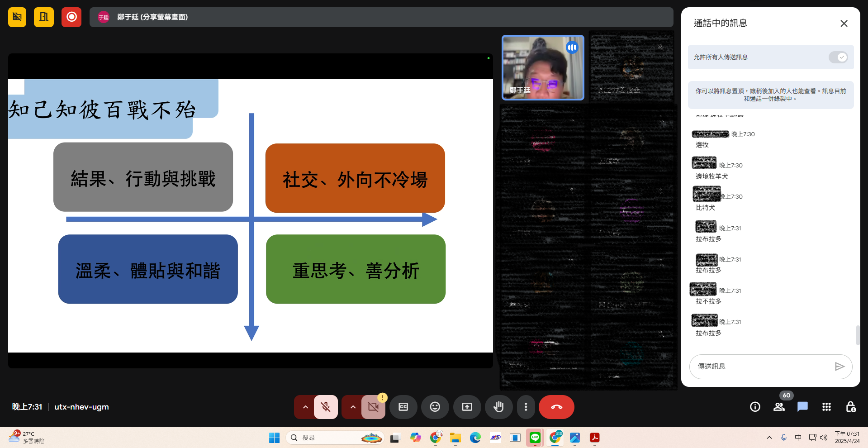Open host controls lock panel

click(x=852, y=407)
